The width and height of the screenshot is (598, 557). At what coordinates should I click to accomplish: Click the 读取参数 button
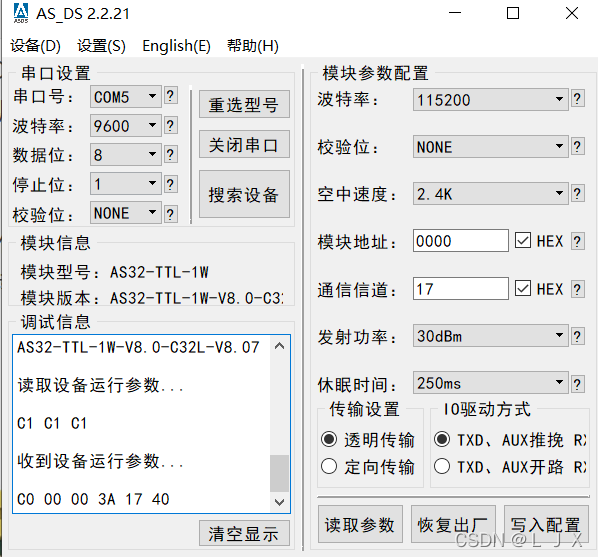[360, 525]
